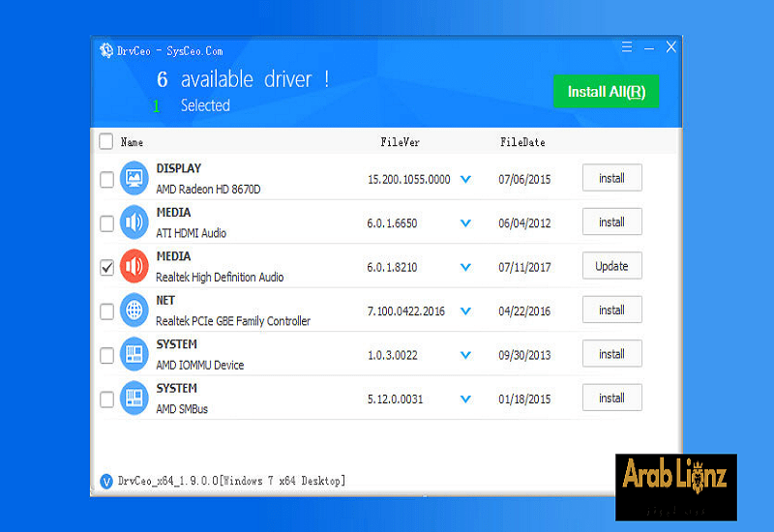Click the version 'V' icon in status bar
The height and width of the screenshot is (532, 774).
coord(106,481)
